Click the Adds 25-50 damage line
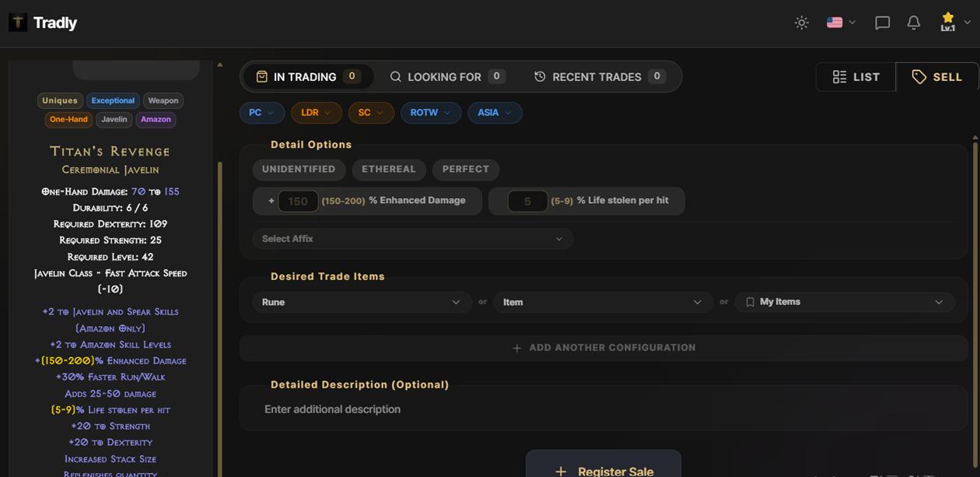The height and width of the screenshot is (477, 980). coord(110,394)
